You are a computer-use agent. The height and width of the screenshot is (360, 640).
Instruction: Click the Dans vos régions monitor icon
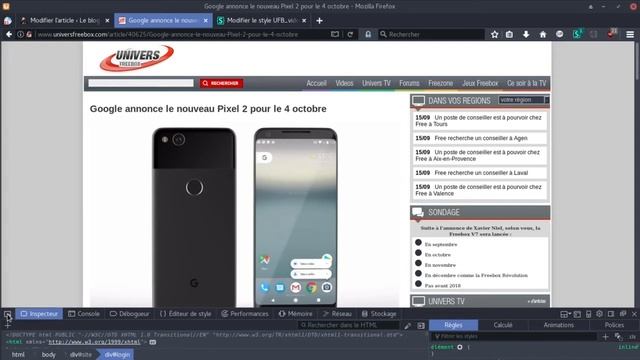coord(418,100)
